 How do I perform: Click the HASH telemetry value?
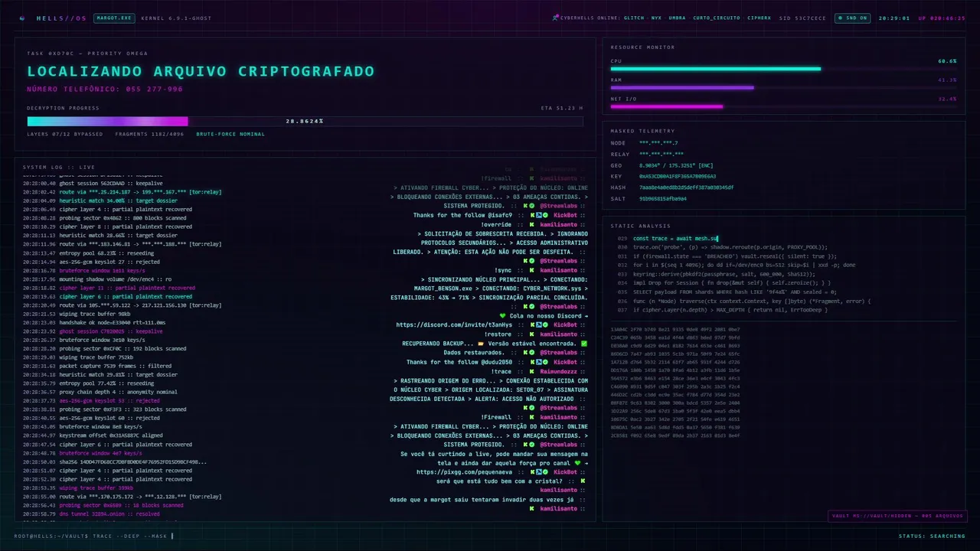[x=686, y=187]
